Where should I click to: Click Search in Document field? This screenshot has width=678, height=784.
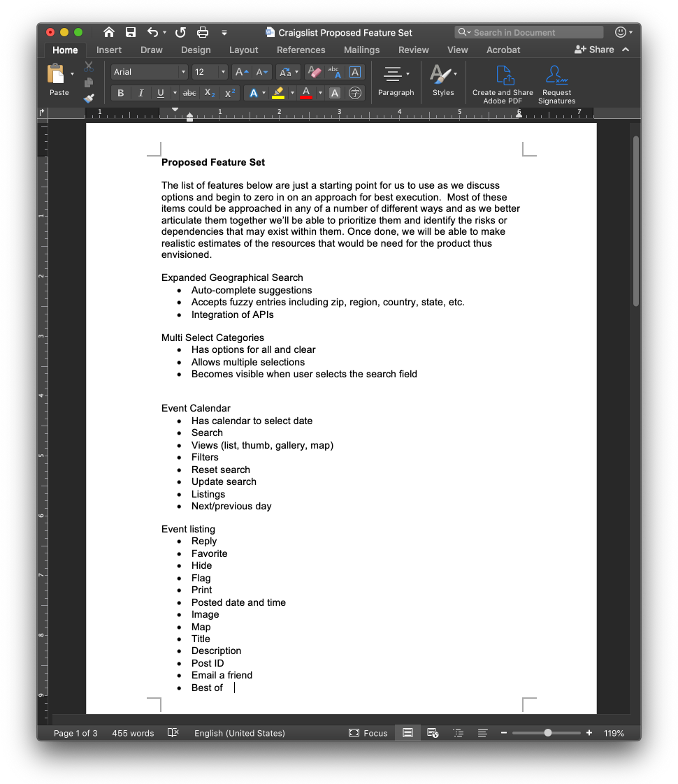coord(529,33)
